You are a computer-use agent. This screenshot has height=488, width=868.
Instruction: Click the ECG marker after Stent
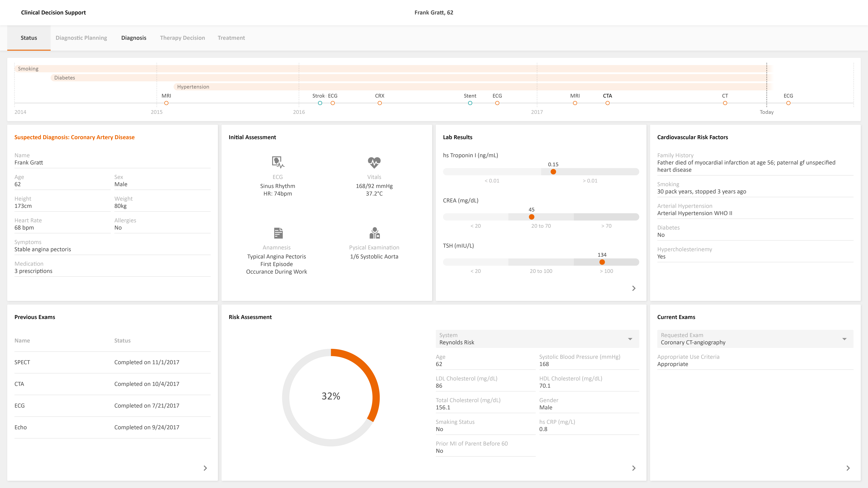coord(497,103)
